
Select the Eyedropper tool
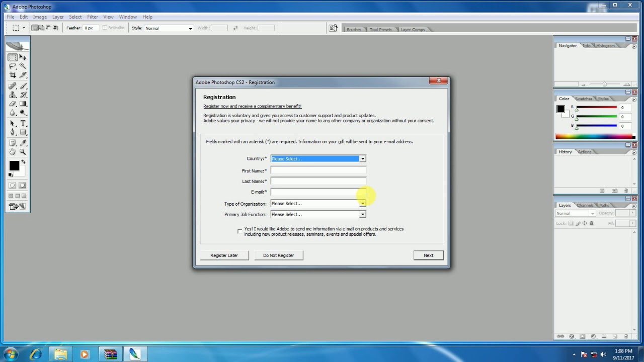[x=23, y=143]
